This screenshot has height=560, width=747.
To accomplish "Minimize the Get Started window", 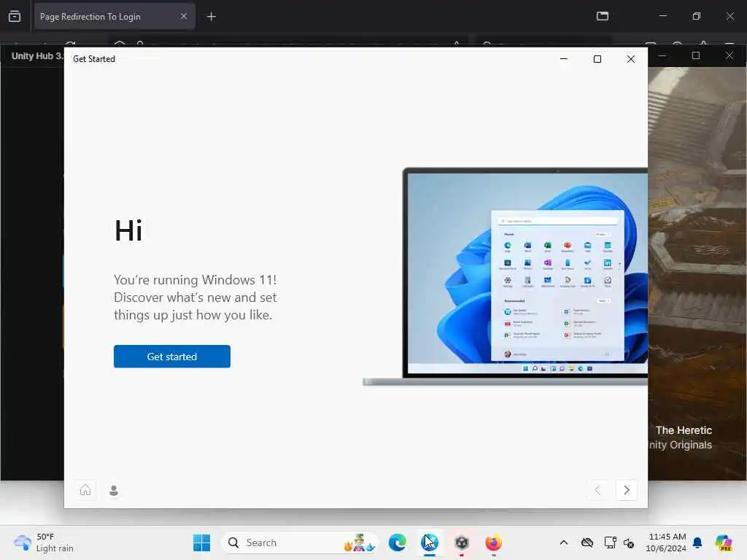I will coord(564,58).
